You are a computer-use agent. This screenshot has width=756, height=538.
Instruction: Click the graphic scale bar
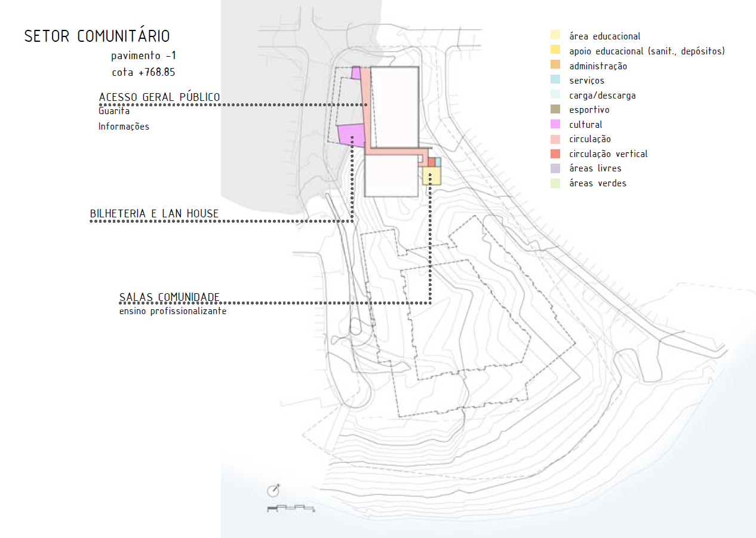pos(291,508)
